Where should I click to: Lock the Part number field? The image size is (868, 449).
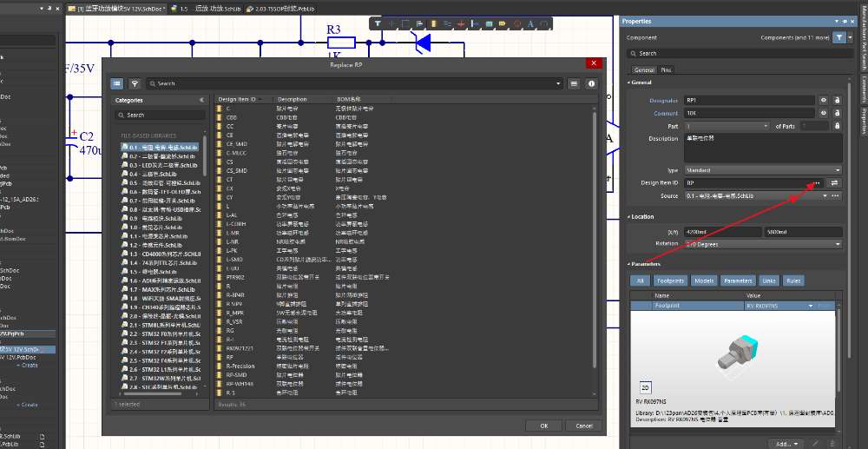(x=837, y=126)
